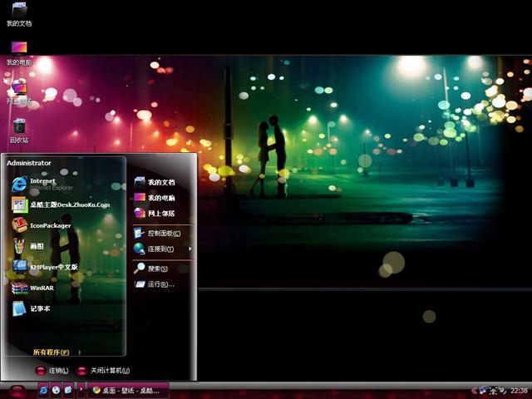Click 关闭计算机(U) shut down button
This screenshot has height=399, width=532.
coord(103,371)
